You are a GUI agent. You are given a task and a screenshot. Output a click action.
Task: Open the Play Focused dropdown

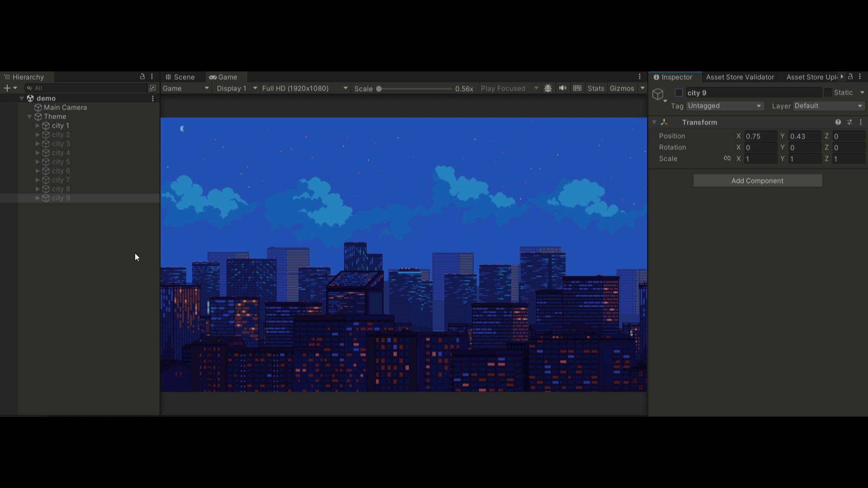509,89
